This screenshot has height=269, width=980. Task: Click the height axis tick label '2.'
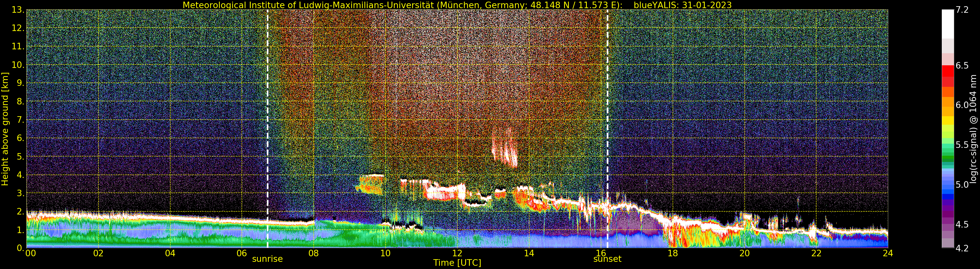click(21, 212)
